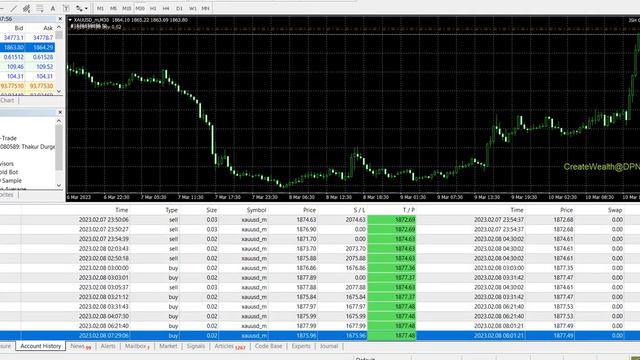Switch chart to D1 timeframe

coord(179,8)
